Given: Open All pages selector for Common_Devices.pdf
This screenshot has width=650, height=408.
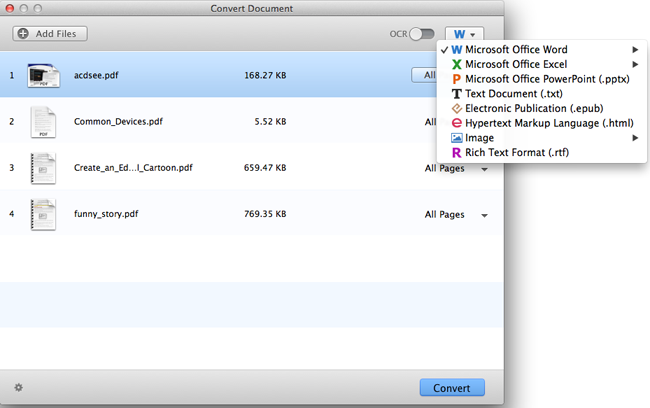Looking at the screenshot, I should pyautogui.click(x=430, y=122).
